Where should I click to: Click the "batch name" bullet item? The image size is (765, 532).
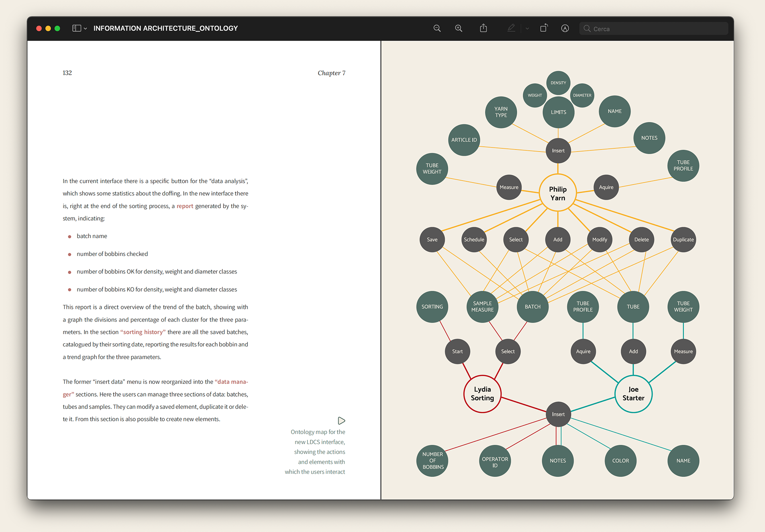(x=92, y=236)
